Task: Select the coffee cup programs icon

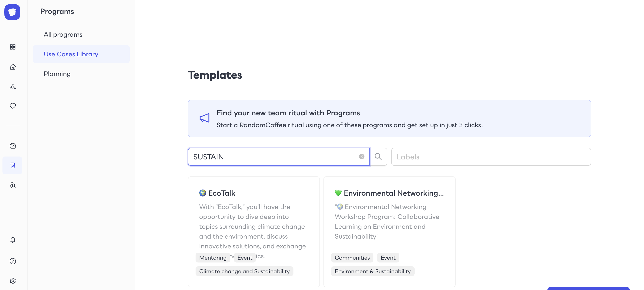Action: 13,165
